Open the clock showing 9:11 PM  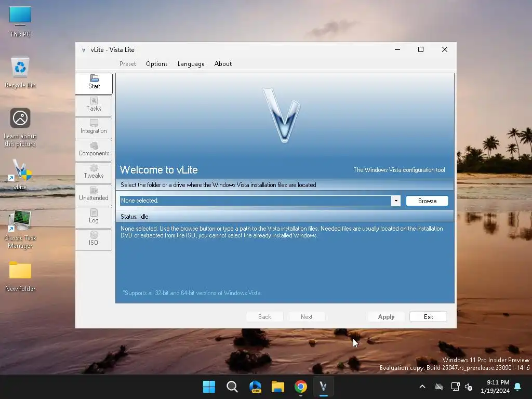click(x=495, y=387)
